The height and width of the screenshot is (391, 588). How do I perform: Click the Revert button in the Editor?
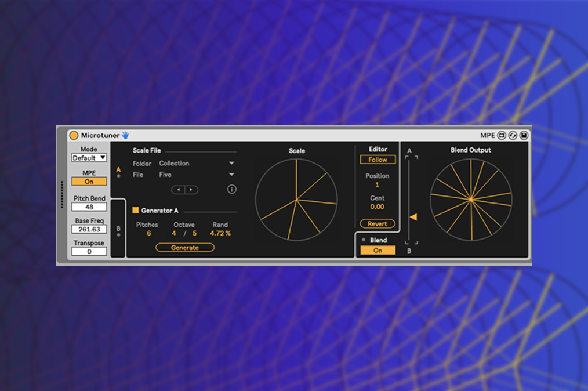378,223
